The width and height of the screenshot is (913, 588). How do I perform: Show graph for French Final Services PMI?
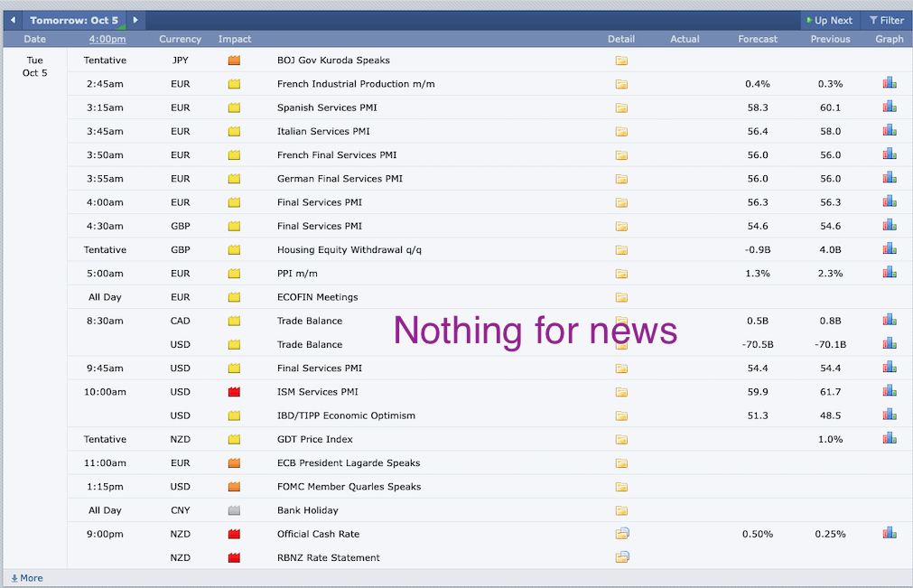(890, 154)
